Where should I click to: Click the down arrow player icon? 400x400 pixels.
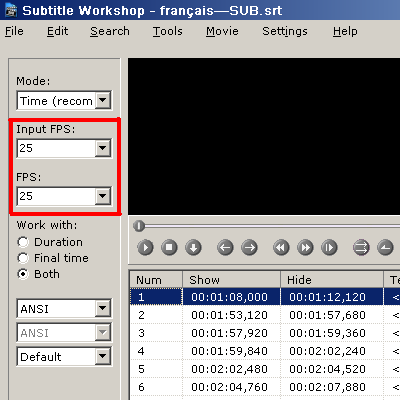tap(193, 248)
